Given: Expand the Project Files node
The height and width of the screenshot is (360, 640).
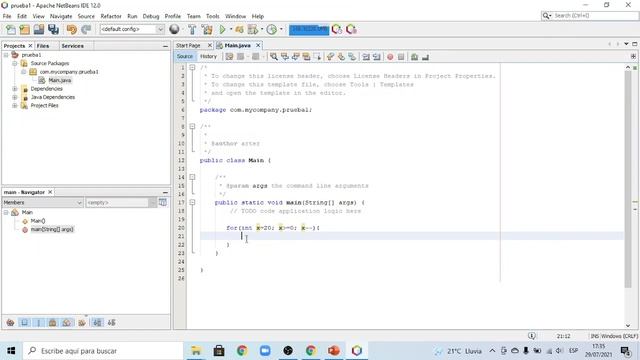Looking at the screenshot, I should pos(15,105).
